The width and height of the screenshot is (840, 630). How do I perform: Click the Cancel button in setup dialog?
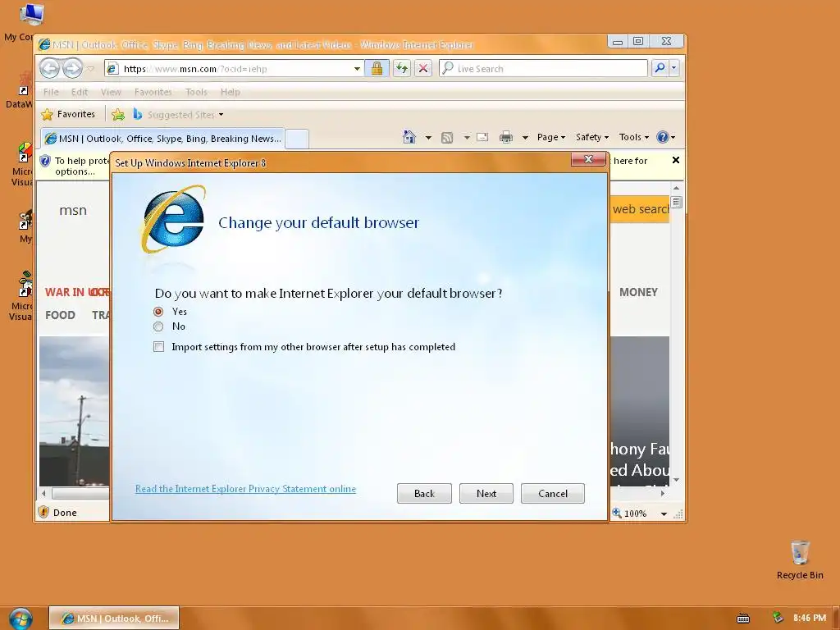553,493
